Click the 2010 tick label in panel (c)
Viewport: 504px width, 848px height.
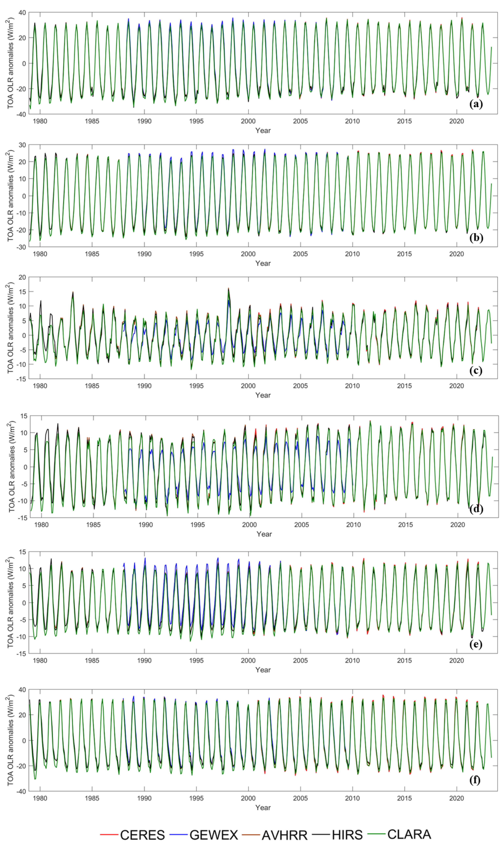352,386
